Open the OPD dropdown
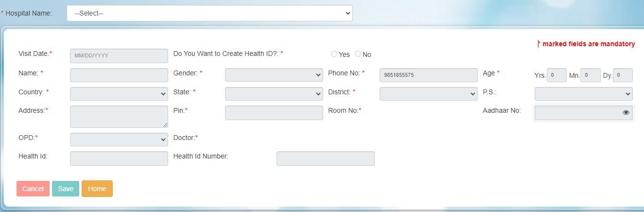The image size is (644, 212). point(119,140)
